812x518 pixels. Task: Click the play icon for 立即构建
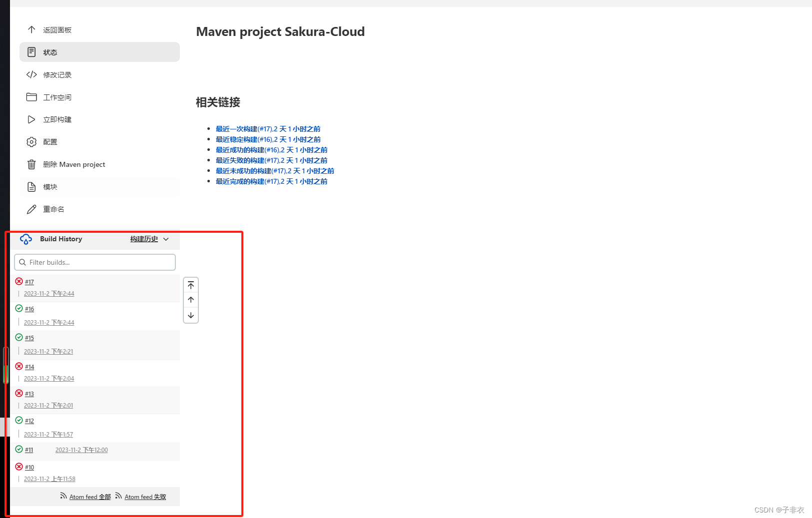(31, 119)
